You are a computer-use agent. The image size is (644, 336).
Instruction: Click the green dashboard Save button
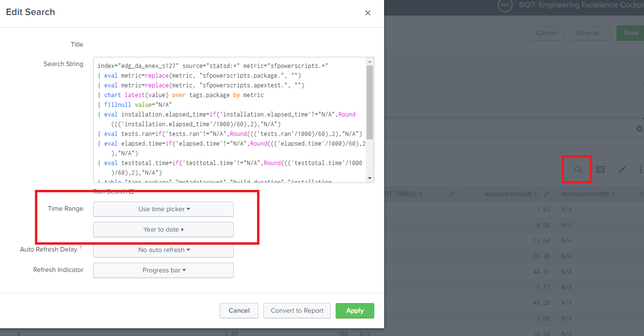pos(630,33)
